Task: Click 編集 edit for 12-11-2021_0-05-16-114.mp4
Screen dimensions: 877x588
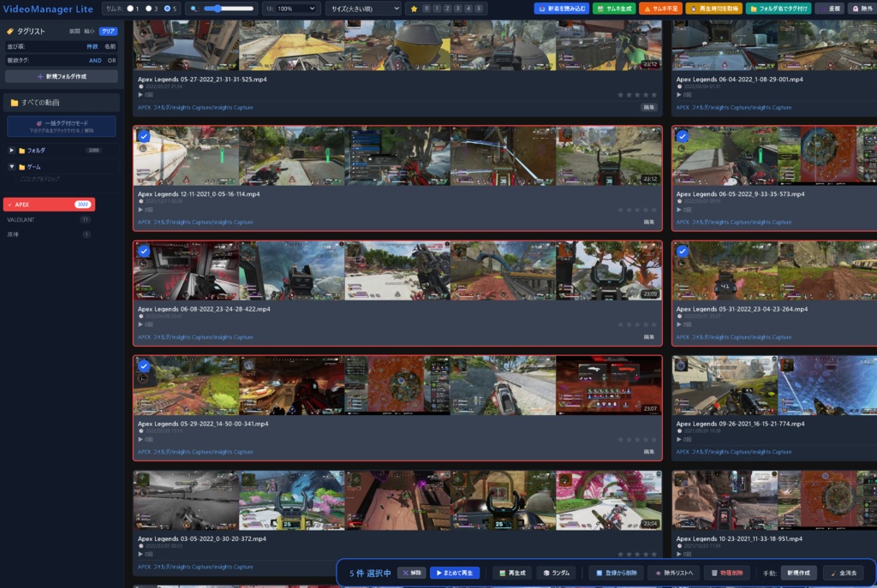Action: 649,222
